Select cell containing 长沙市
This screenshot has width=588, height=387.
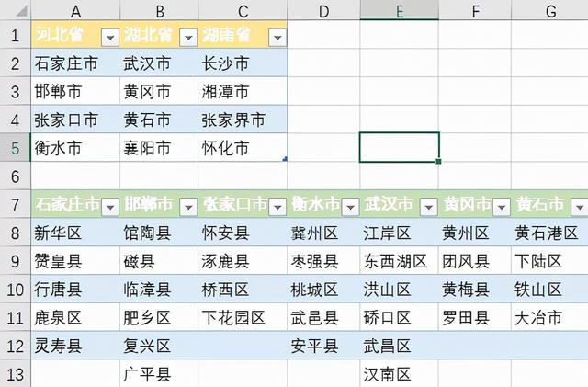(x=243, y=63)
